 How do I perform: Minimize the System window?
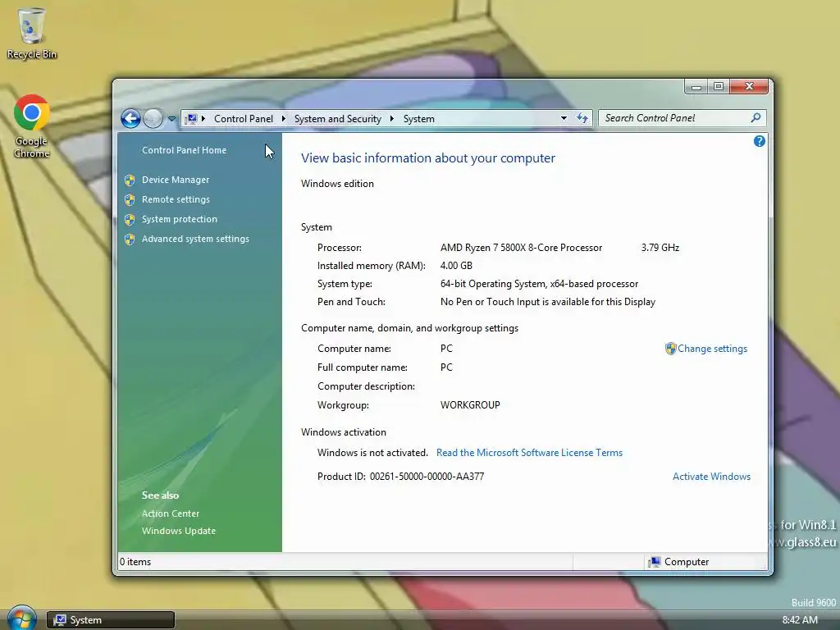point(696,87)
